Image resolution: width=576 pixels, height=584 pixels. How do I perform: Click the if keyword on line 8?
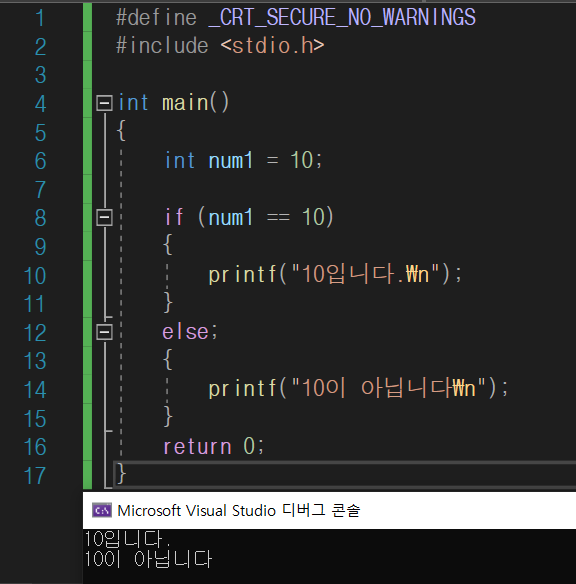point(174,217)
